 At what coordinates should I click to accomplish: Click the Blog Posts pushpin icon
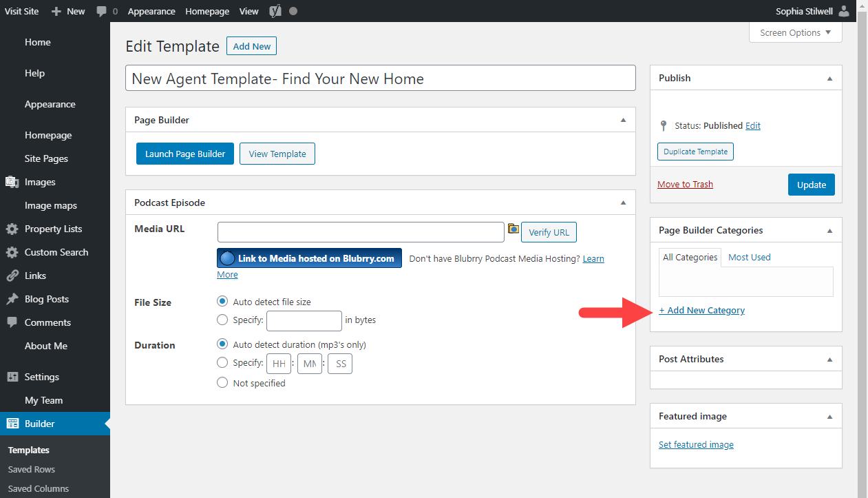[12, 299]
